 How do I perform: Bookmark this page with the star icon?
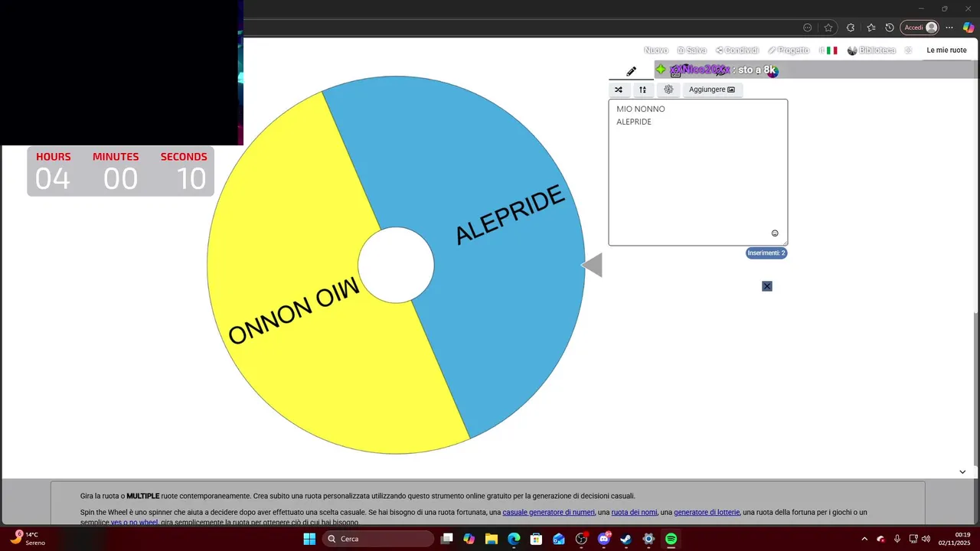pos(828,28)
